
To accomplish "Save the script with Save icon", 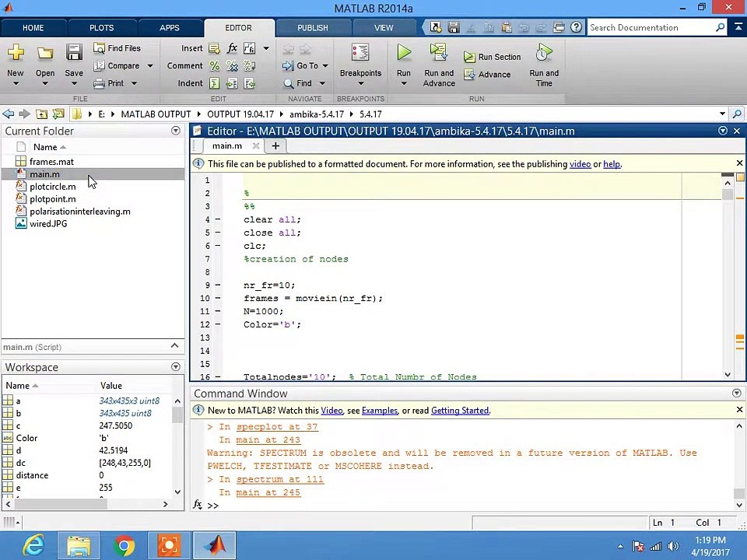I will 74,52.
